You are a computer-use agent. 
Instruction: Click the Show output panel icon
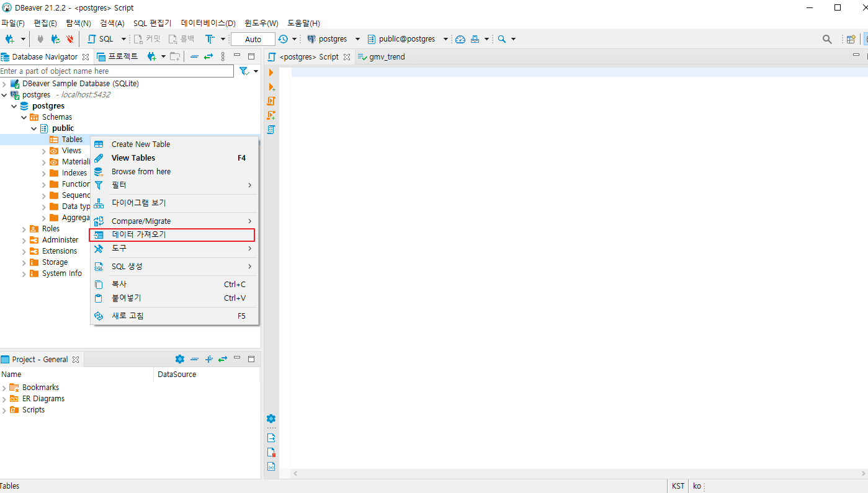tap(271, 438)
